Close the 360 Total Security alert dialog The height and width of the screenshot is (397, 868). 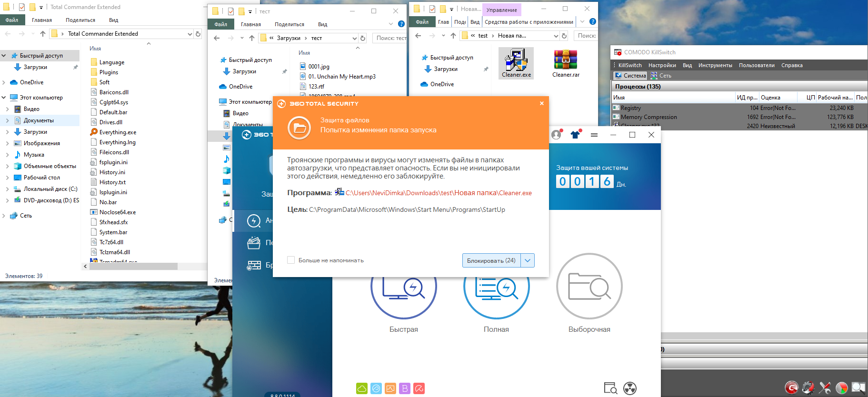pos(542,103)
